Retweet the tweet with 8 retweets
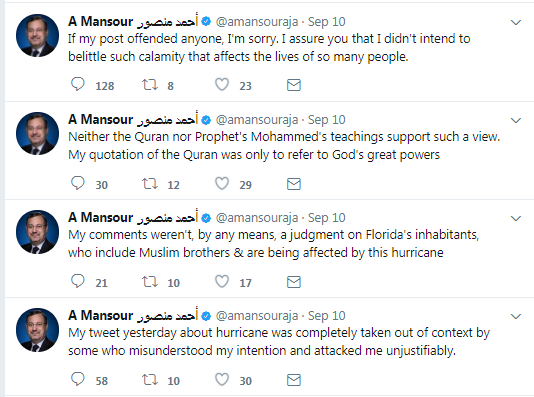 (150, 84)
